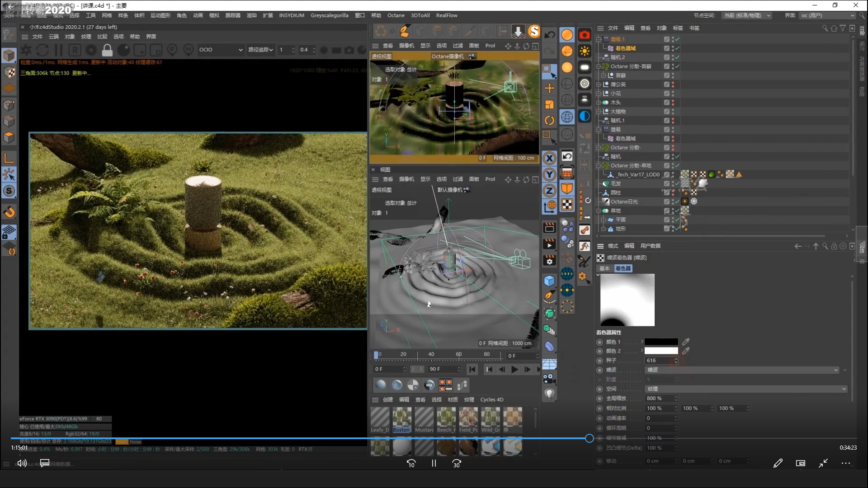Switch to the 基本 attribute tab
Screen dimensions: 868x488
tap(604, 268)
